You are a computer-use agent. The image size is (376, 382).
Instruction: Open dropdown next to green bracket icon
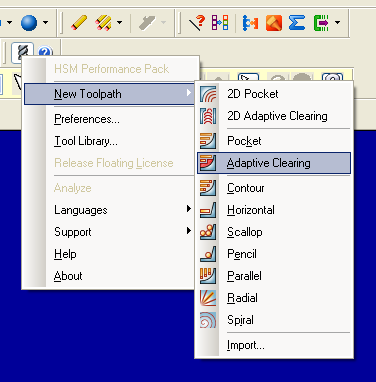337,23
